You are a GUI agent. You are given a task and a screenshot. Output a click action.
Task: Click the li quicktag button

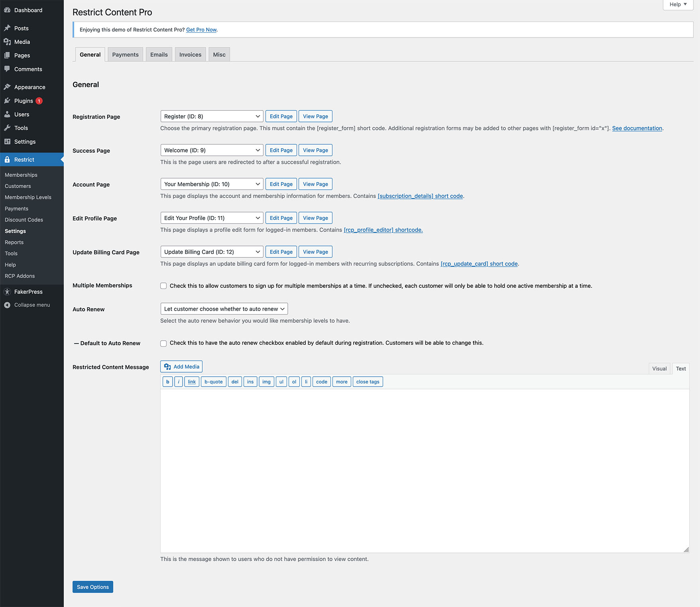(306, 382)
